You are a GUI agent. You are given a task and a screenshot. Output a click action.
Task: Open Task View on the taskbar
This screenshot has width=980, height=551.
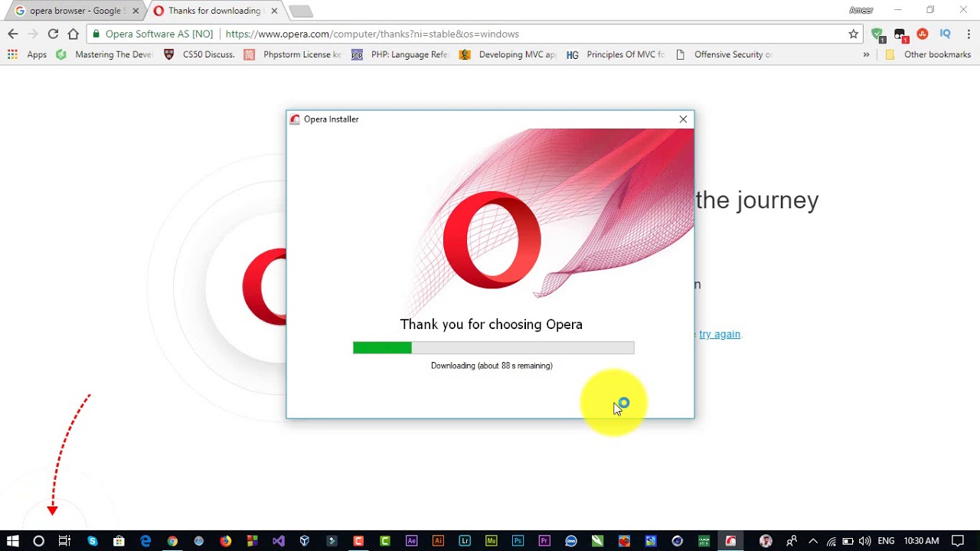pos(64,541)
